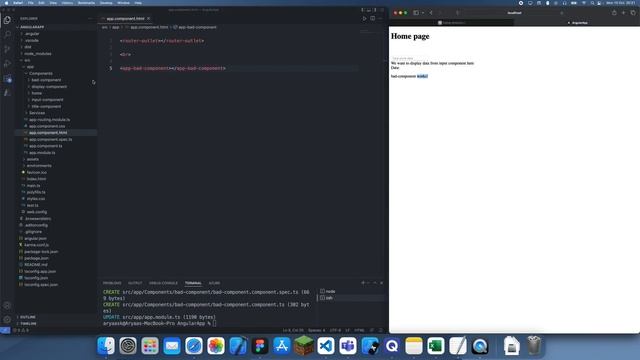640x360 pixels.
Task: Open Source Control view in activity bar
Action: pos(7,49)
